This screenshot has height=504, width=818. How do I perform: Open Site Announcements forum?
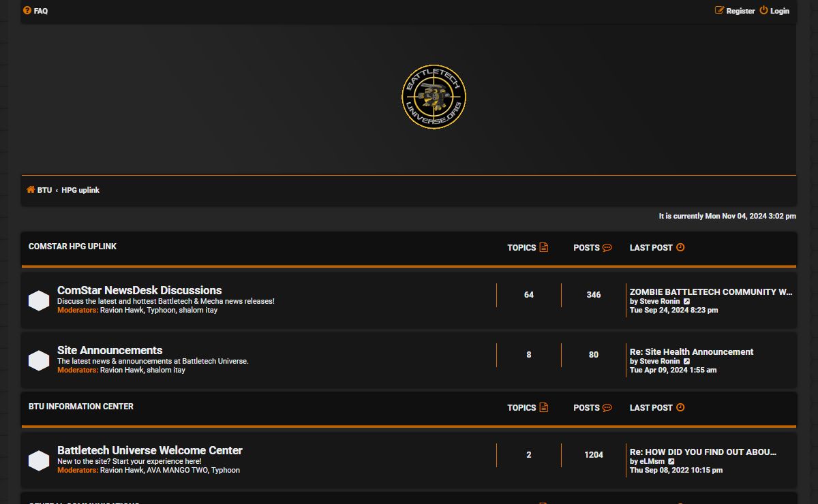tap(110, 350)
